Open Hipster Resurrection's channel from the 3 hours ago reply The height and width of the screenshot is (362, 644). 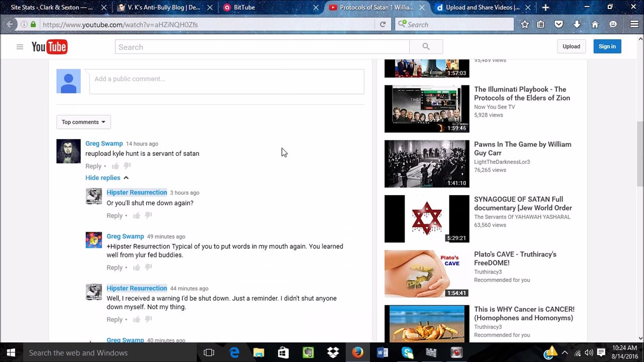pyautogui.click(x=136, y=192)
